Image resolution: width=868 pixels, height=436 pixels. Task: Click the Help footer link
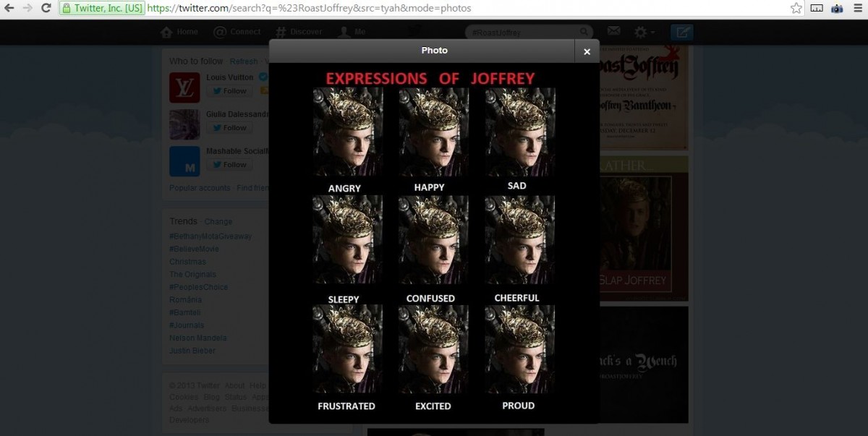point(258,385)
